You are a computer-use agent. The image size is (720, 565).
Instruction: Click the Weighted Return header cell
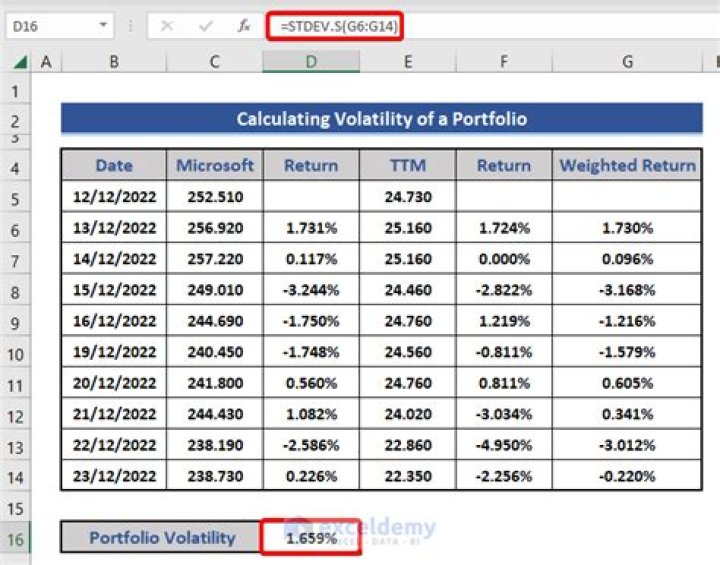click(x=627, y=166)
